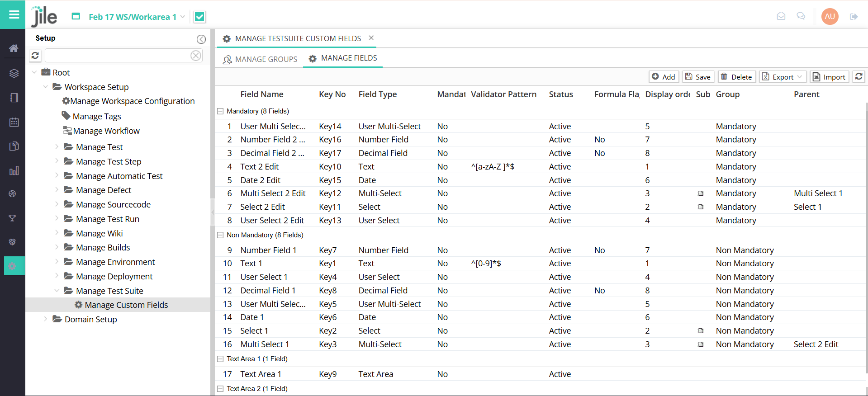This screenshot has height=396, width=868.
Task: Refresh the Setup tree
Action: pos(35,56)
